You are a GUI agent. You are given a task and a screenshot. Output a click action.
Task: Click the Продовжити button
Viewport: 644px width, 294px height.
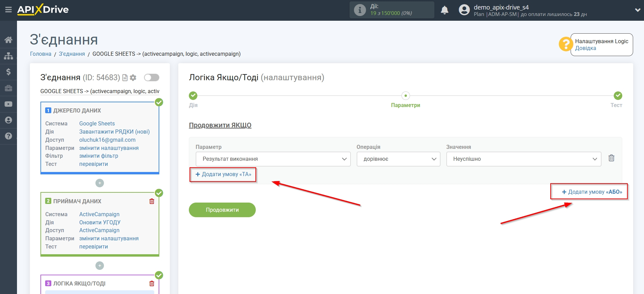[222, 210]
